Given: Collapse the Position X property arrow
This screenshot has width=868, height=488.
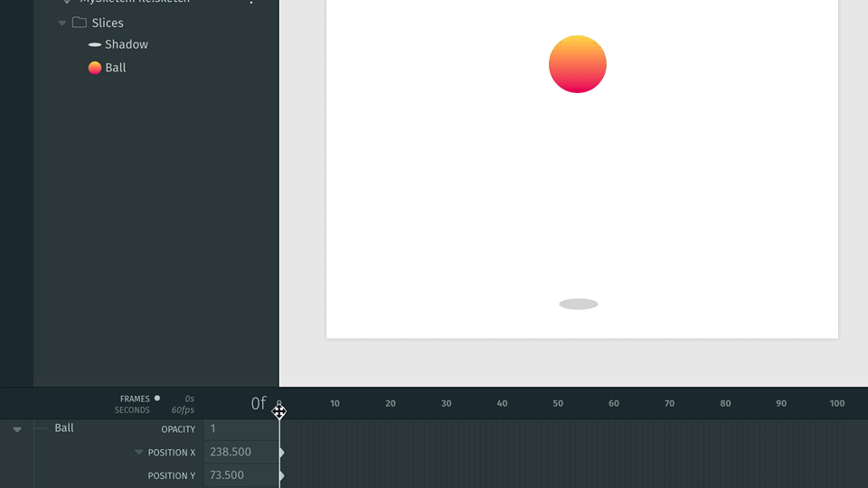Looking at the screenshot, I should coord(139,452).
